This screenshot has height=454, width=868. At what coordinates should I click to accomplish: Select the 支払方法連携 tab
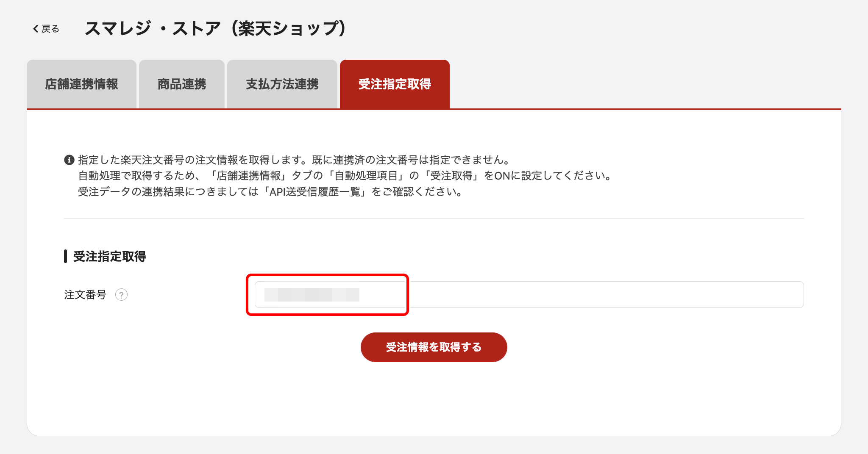point(282,84)
